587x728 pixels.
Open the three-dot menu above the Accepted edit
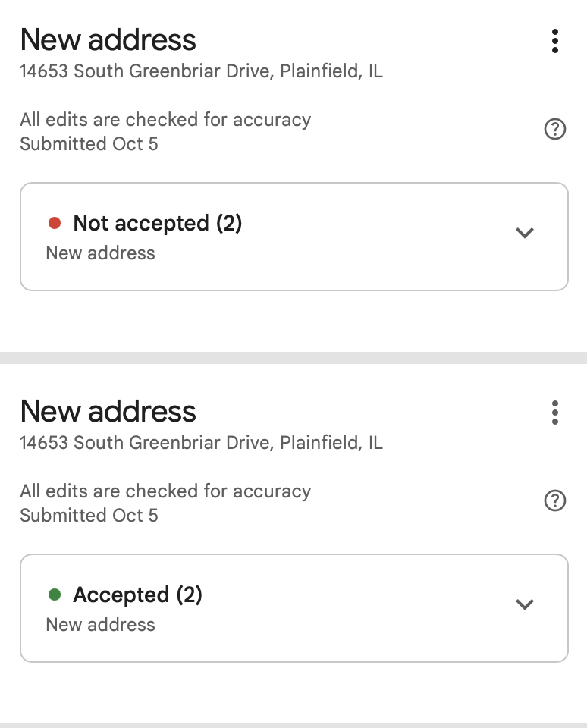[x=555, y=413]
